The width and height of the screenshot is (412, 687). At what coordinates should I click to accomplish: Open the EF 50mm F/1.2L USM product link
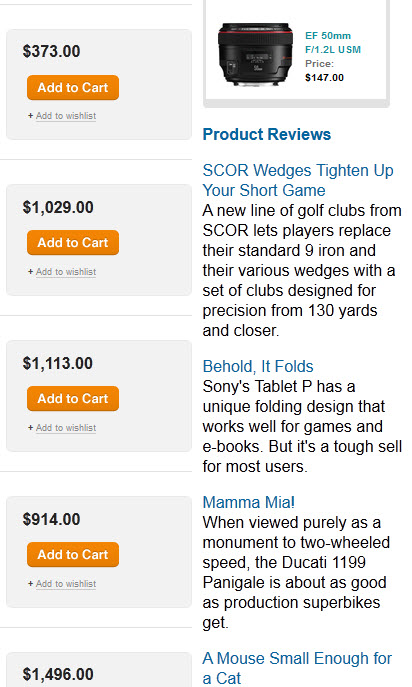point(333,42)
